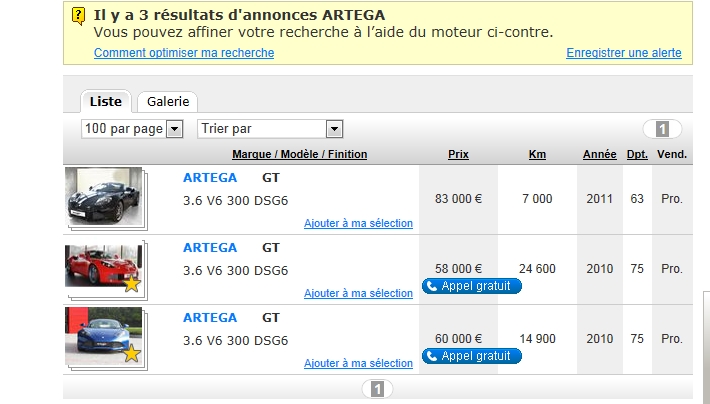Click the star badge on the red Artega thumbnail
The height and width of the screenshot is (404, 710).
click(x=132, y=283)
